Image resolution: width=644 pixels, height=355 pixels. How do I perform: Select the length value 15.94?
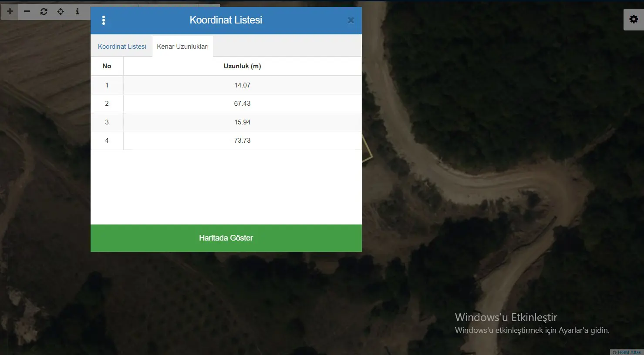click(x=243, y=122)
